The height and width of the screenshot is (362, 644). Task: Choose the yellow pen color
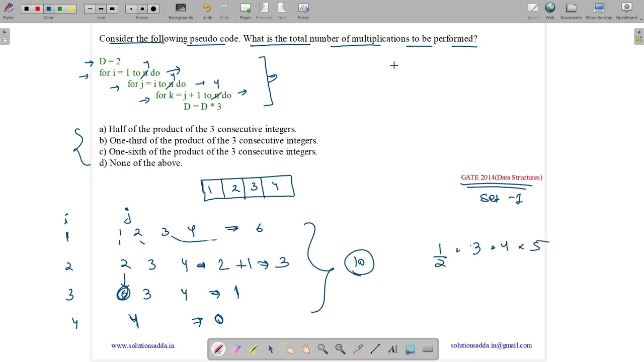[70, 9]
